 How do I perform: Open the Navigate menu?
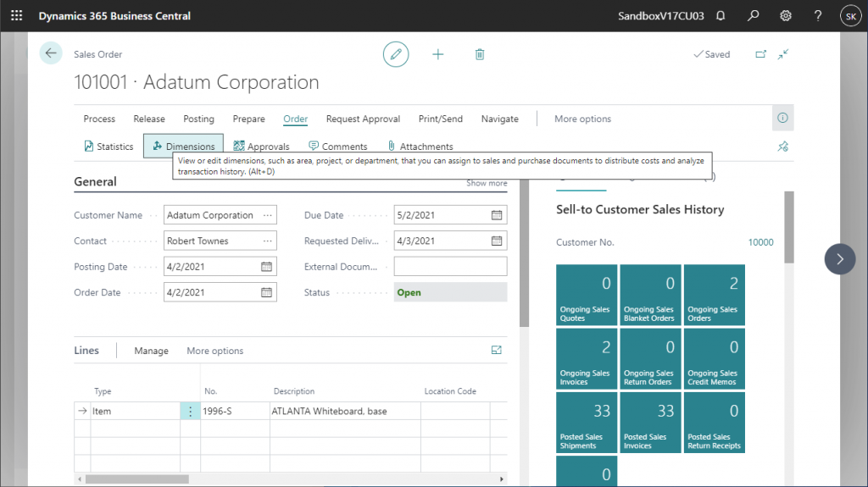[x=500, y=119]
